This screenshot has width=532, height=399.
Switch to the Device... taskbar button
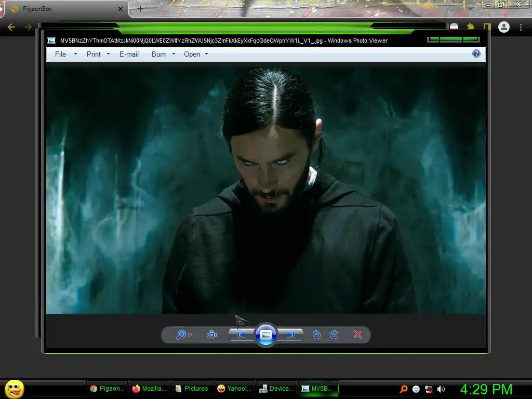click(276, 389)
